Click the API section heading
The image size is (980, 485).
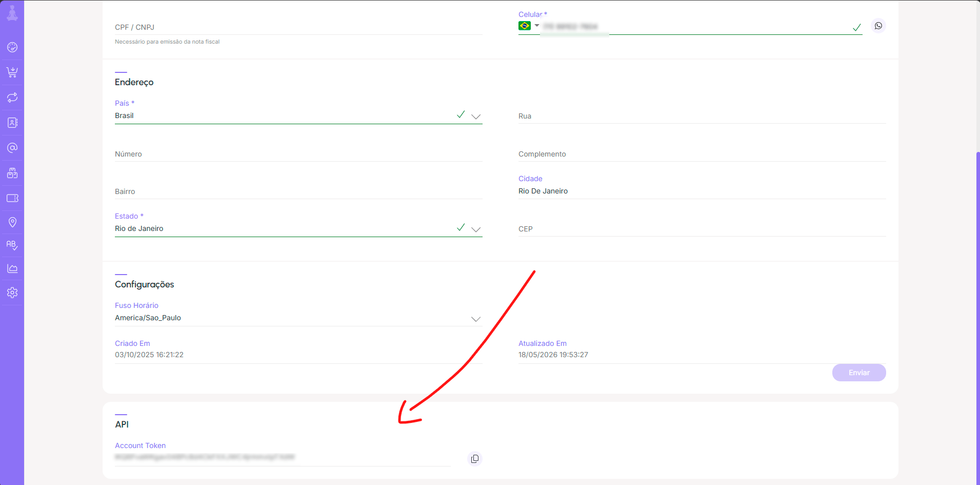click(122, 424)
